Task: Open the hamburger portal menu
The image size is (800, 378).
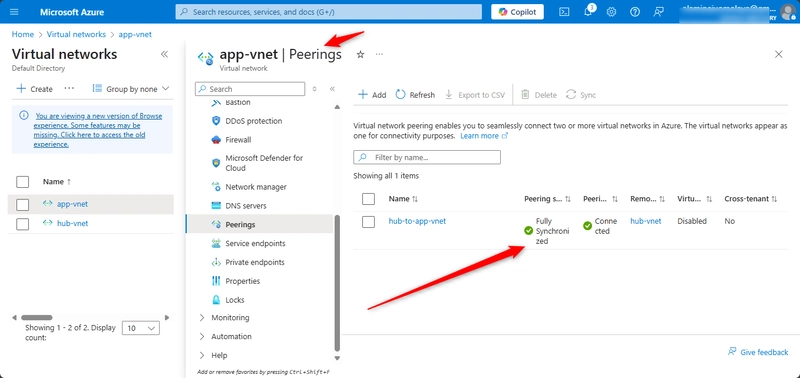Action: coord(14,12)
